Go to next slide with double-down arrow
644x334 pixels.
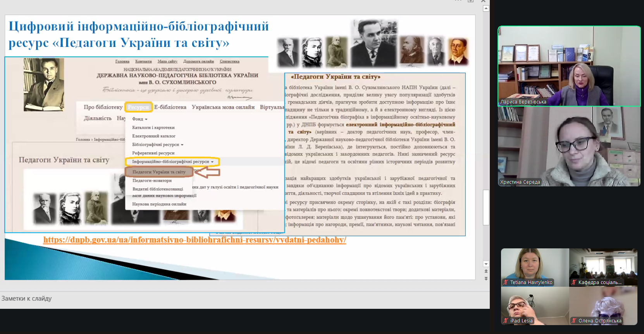coord(486,279)
